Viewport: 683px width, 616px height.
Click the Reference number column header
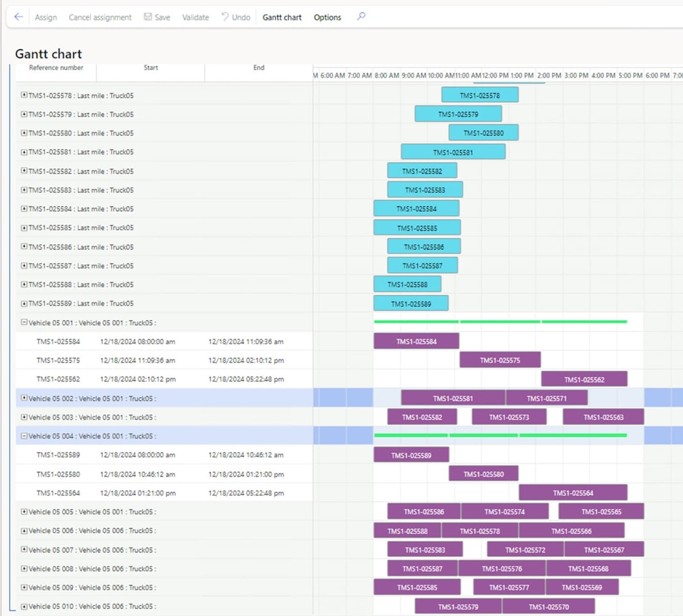[x=56, y=68]
